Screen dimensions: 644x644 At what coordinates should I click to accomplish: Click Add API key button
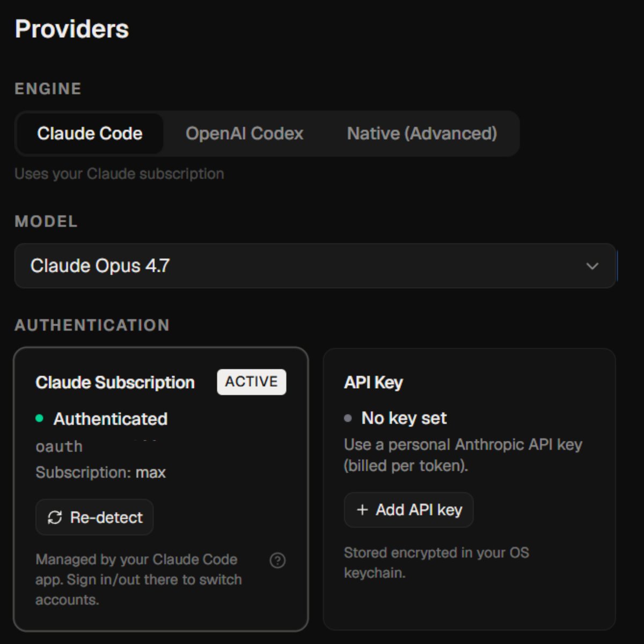pos(408,510)
